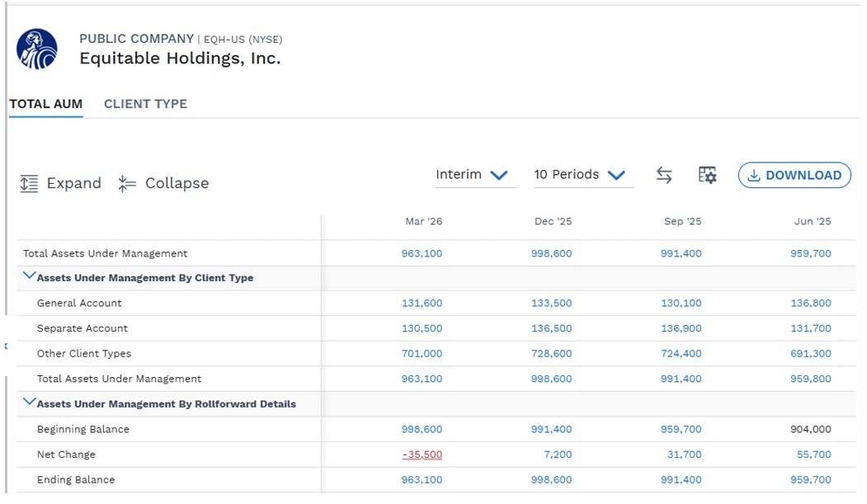Collapse the Rollforward Details section chevron

click(30, 402)
